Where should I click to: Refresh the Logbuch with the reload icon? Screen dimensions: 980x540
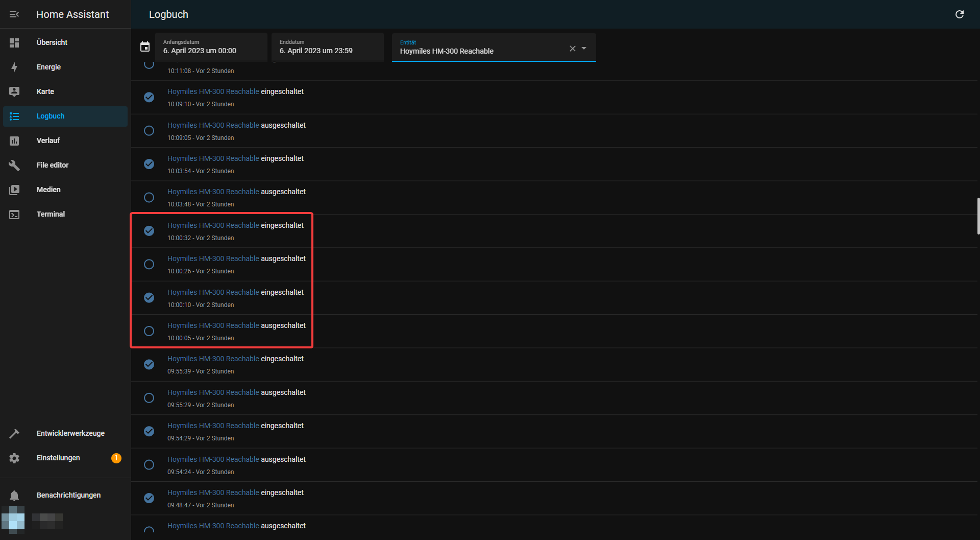(960, 14)
